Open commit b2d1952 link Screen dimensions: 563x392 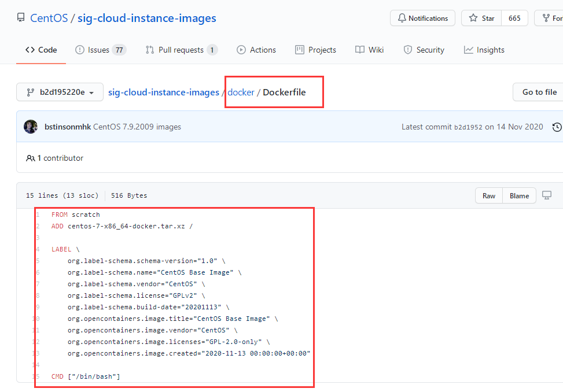point(468,127)
